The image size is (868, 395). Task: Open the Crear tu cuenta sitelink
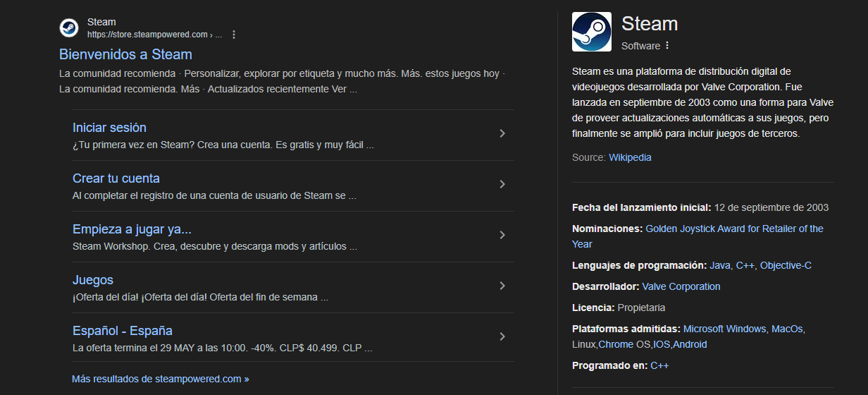coord(116,178)
